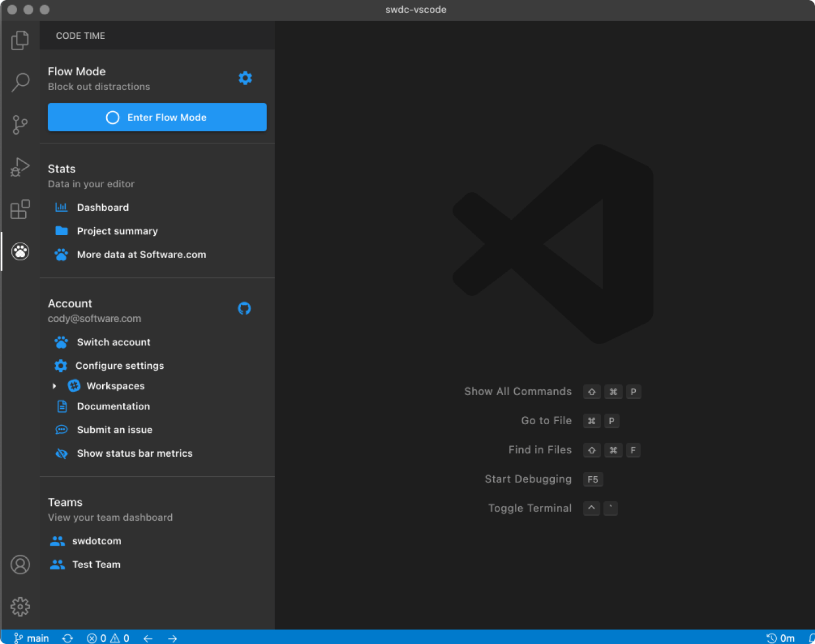
Task: Click the Workspaces label
Action: [115, 386]
